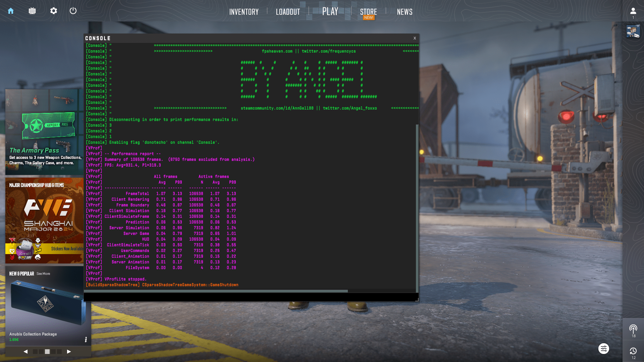Open the Watch TV icon

32,11
